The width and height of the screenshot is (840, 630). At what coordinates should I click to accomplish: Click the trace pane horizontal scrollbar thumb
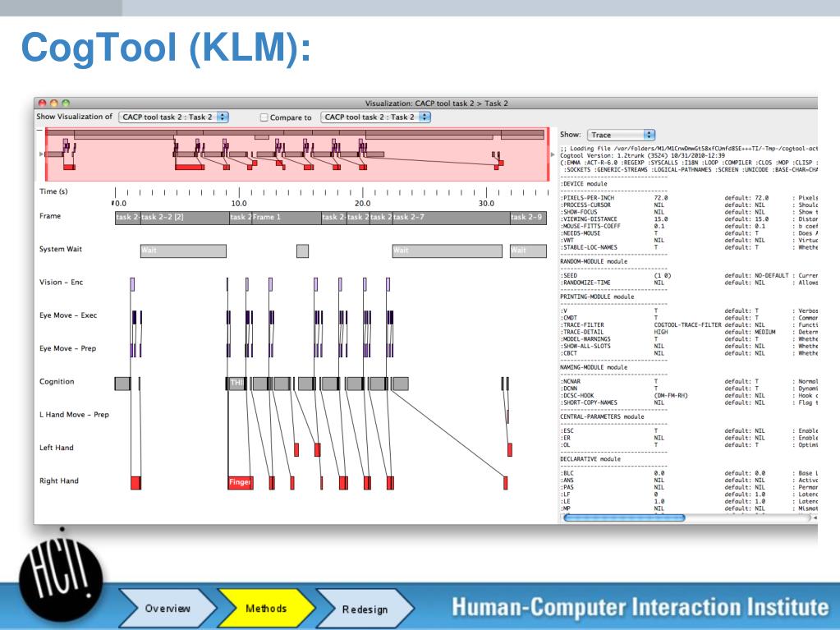pos(624,517)
